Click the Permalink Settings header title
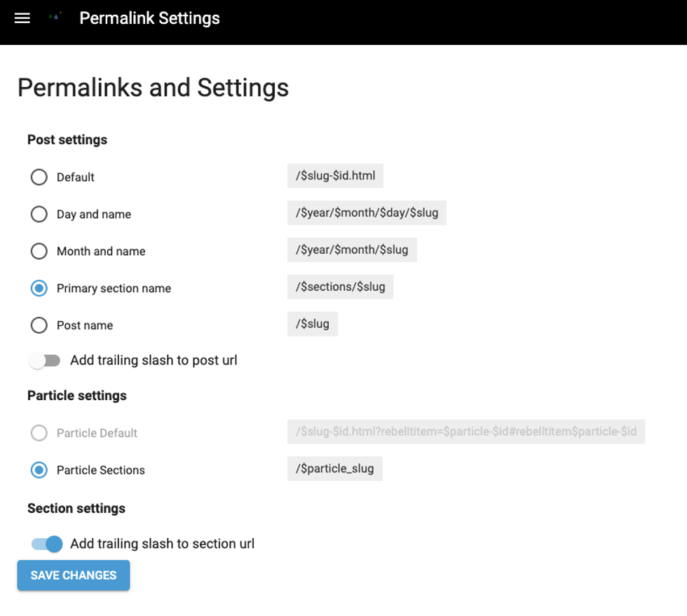 coord(149,18)
